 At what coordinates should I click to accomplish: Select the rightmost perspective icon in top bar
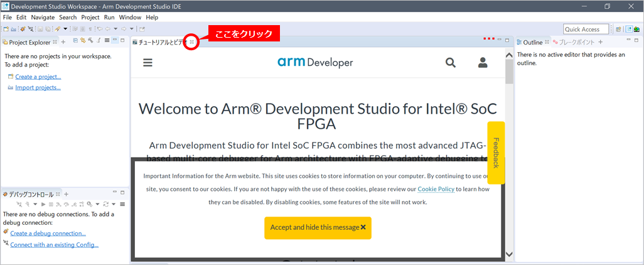click(636, 29)
